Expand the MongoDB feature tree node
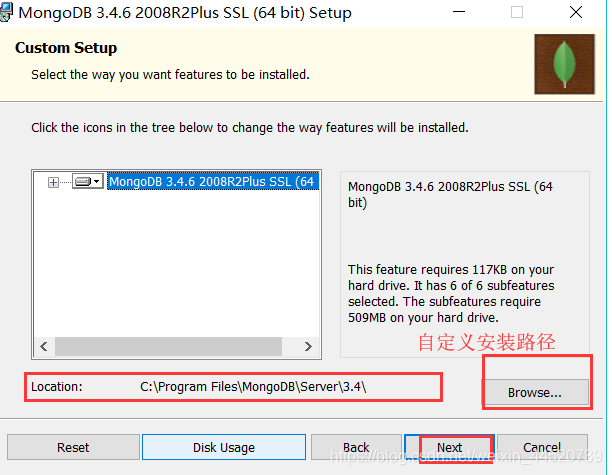612x475 pixels. 53,182
